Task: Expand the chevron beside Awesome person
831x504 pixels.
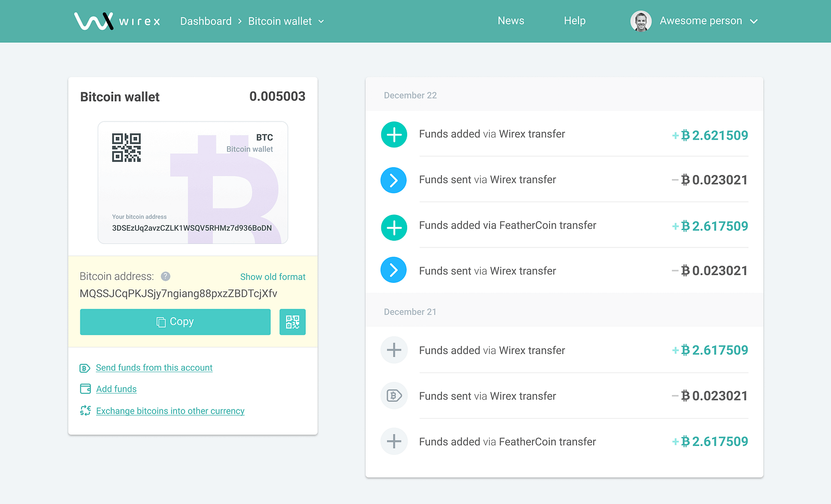Action: click(x=754, y=21)
